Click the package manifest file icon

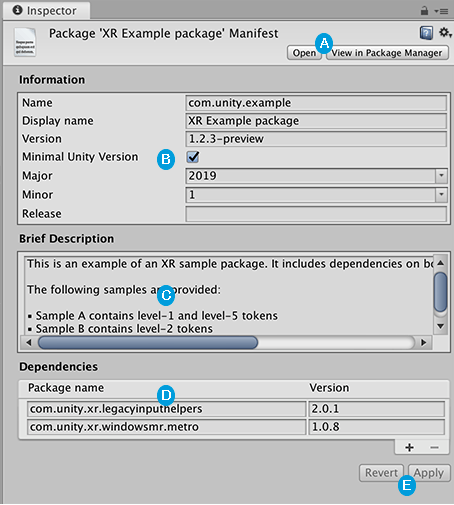(x=25, y=42)
